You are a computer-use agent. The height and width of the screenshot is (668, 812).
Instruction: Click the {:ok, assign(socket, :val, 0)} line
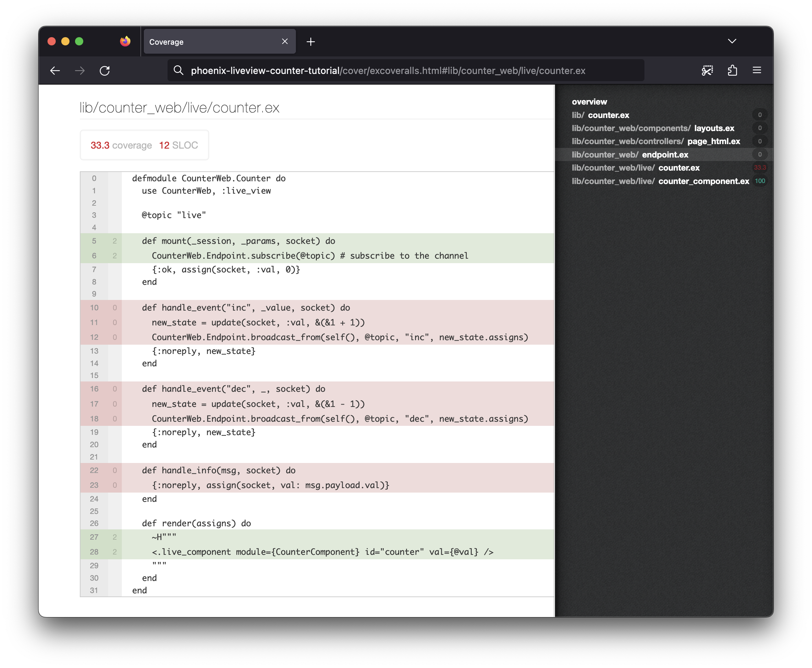[226, 269]
